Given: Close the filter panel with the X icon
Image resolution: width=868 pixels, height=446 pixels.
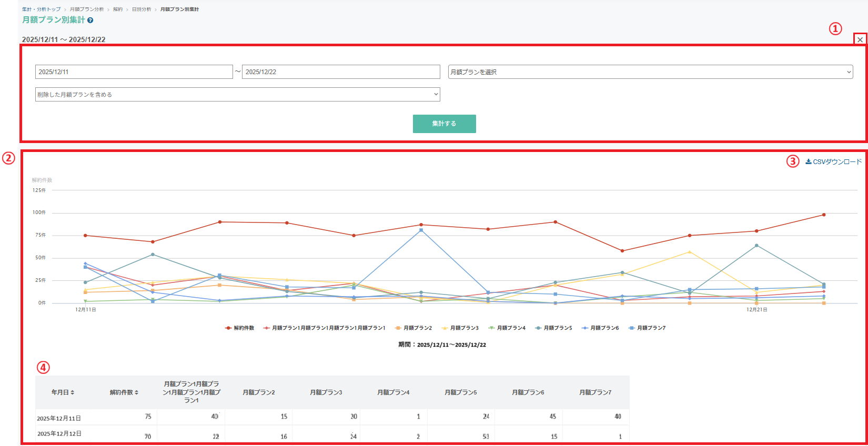Looking at the screenshot, I should (860, 39).
